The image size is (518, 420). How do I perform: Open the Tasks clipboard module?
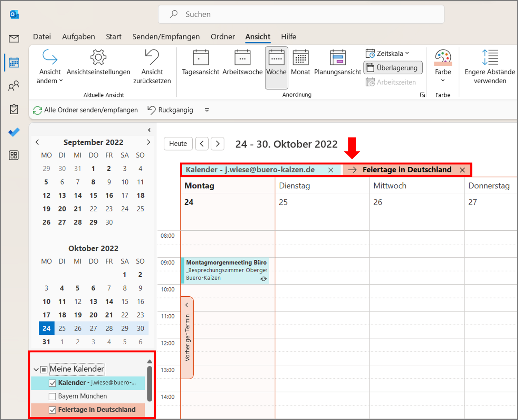point(14,109)
